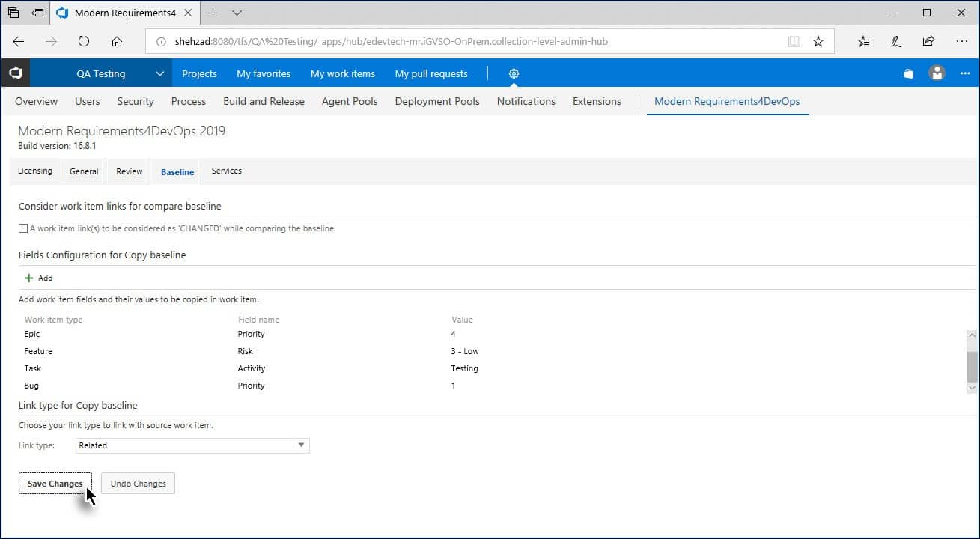
Task: Click the Add notes pen icon
Action: point(896,42)
